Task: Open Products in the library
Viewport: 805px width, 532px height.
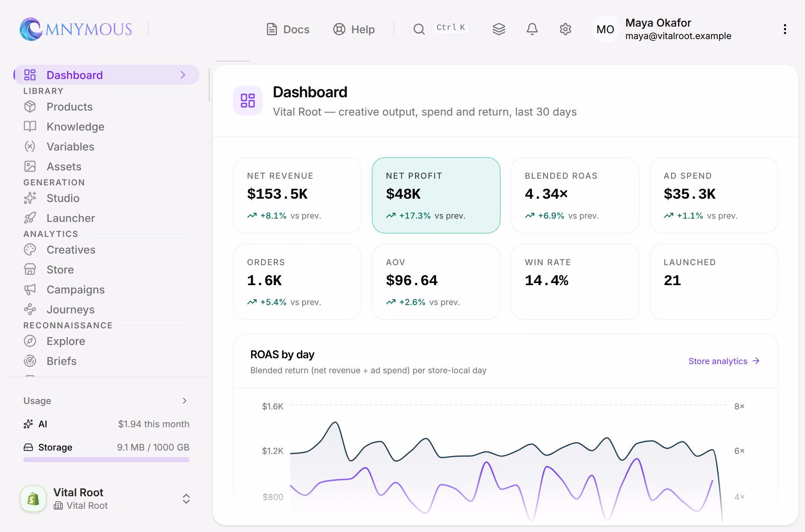Action: click(106, 107)
